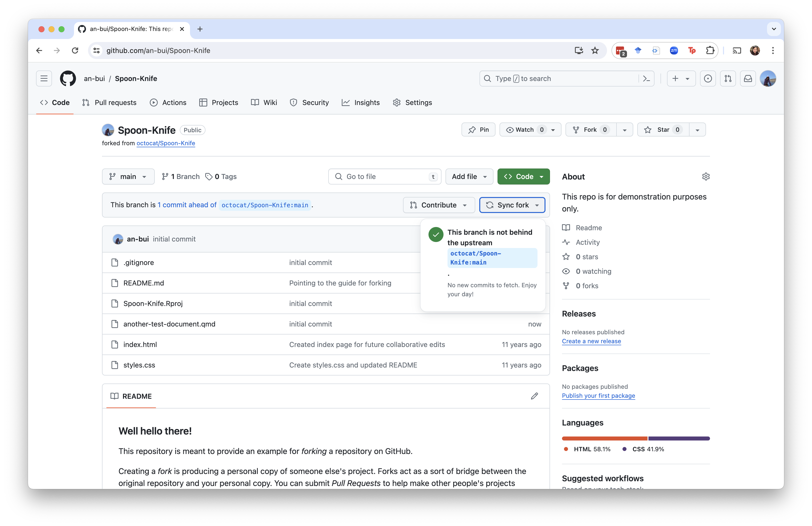Click the pull requests icon in header
This screenshot has width=812, height=526.
tap(728, 78)
